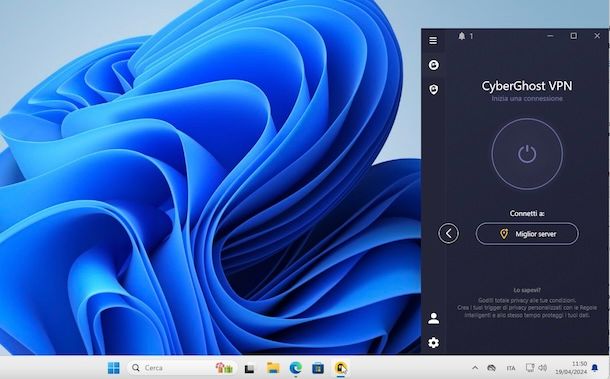The height and width of the screenshot is (379, 610).
Task: Click the 'Lo sapevi?' tip heading
Action: (527, 290)
